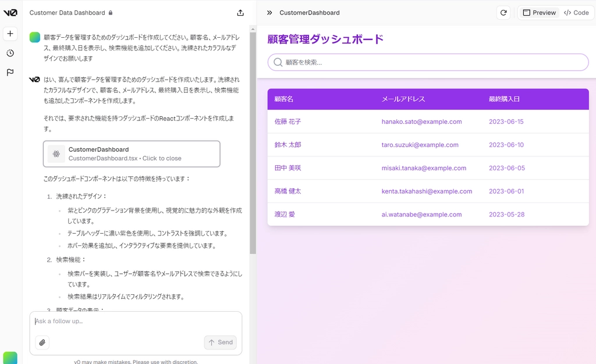Image resolution: width=596 pixels, height=364 pixels.
Task: Click the 洗練されたデザイン list heading
Action: click(81, 196)
